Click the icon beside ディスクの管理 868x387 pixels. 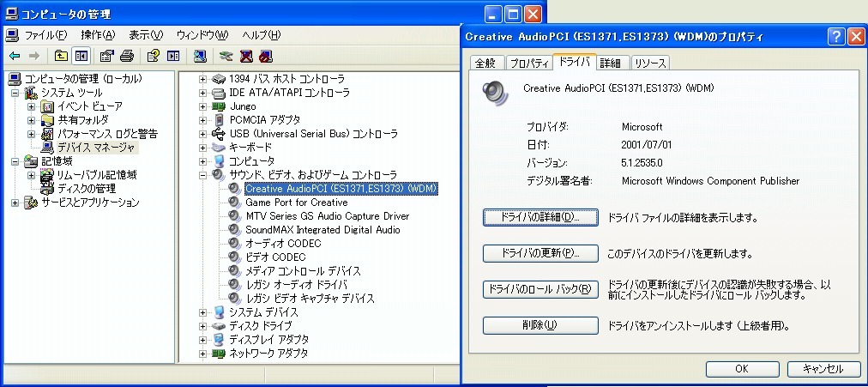tap(48, 189)
